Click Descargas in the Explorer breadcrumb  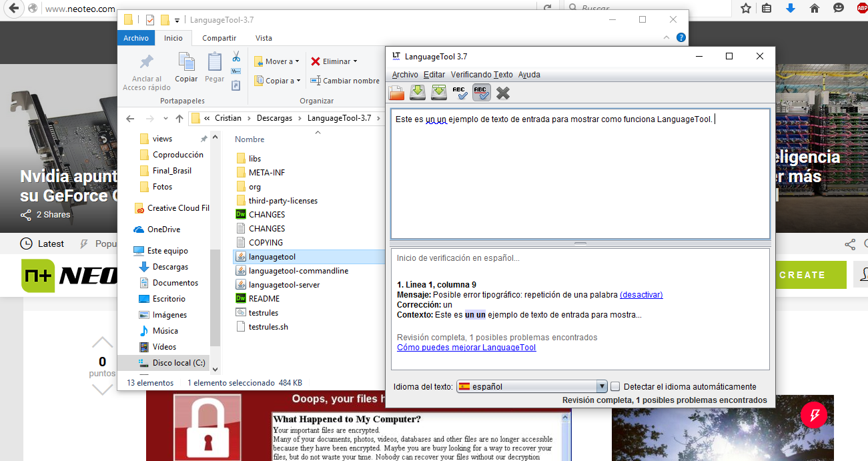(274, 118)
